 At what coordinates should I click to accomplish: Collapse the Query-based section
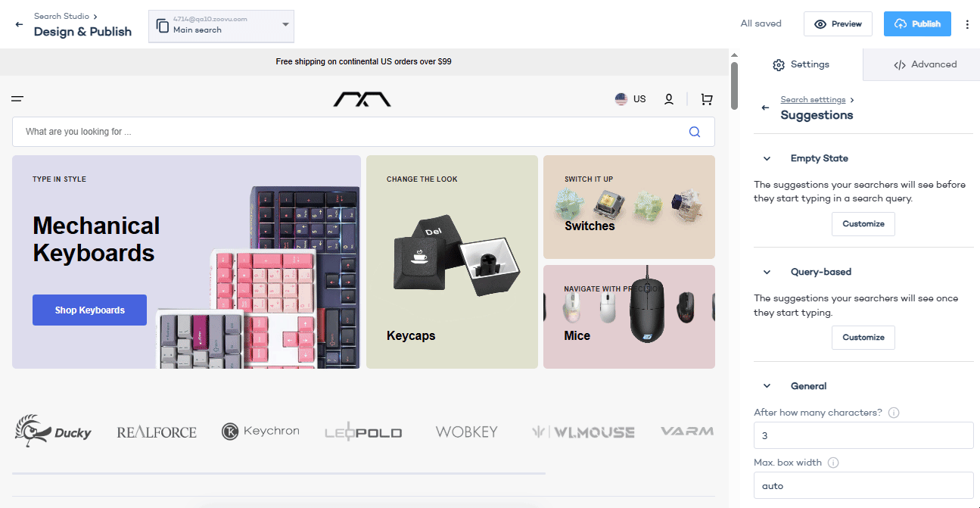(767, 271)
